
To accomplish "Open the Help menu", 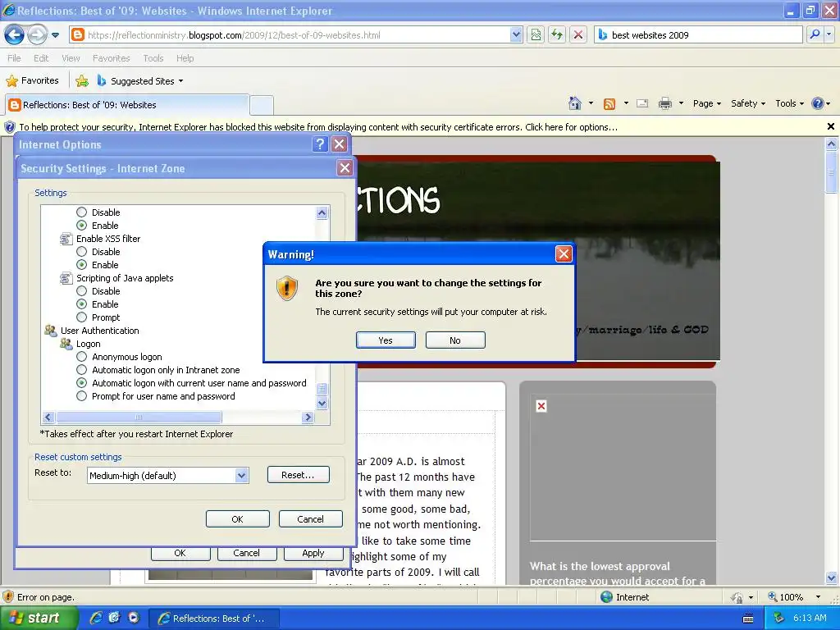I will pyautogui.click(x=185, y=58).
